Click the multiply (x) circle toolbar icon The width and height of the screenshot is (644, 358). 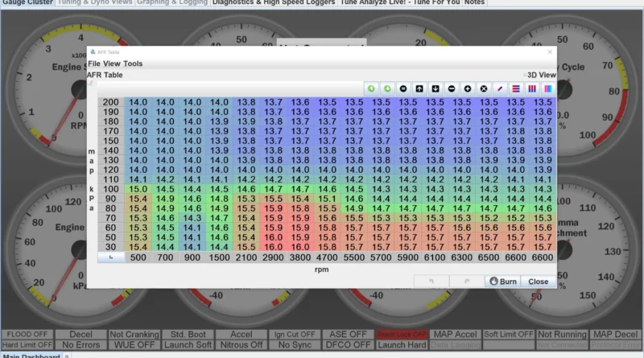pyautogui.click(x=484, y=88)
